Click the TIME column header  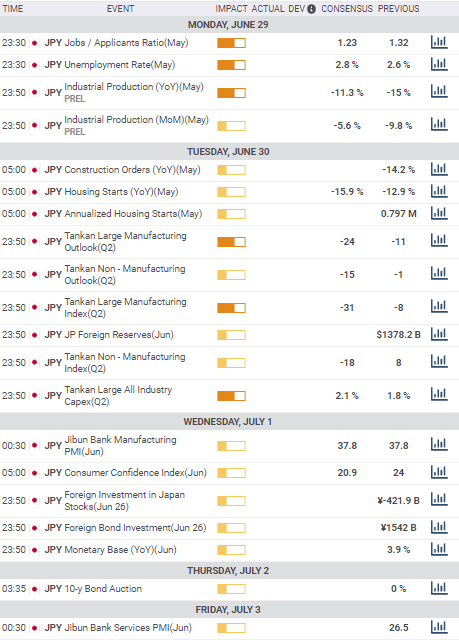(13, 9)
